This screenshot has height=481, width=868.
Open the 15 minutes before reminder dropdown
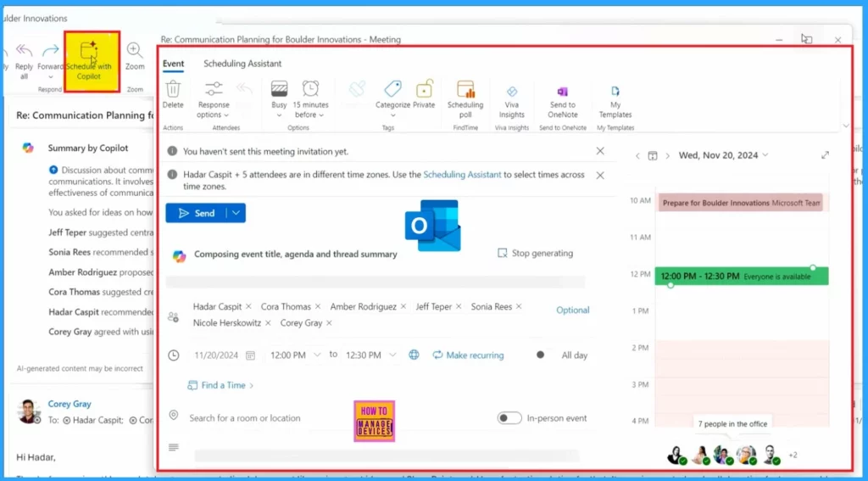click(310, 100)
